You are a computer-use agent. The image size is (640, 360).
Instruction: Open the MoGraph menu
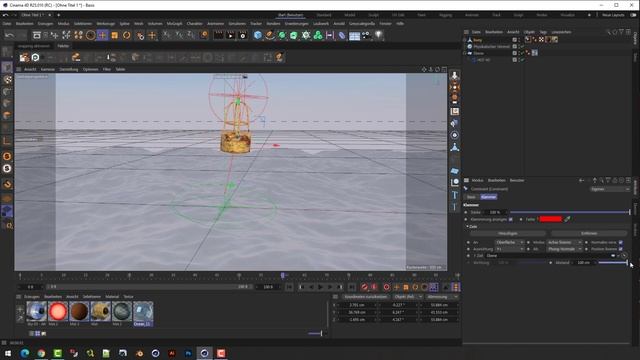click(x=174, y=24)
